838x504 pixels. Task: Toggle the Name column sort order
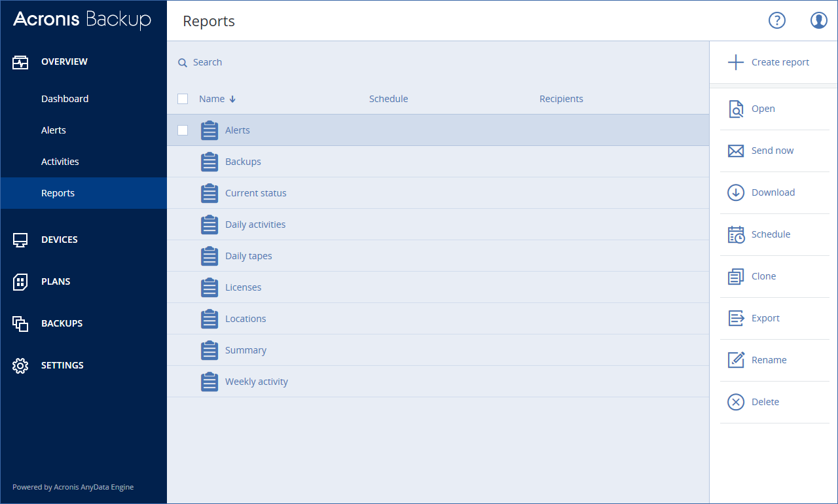coord(217,98)
